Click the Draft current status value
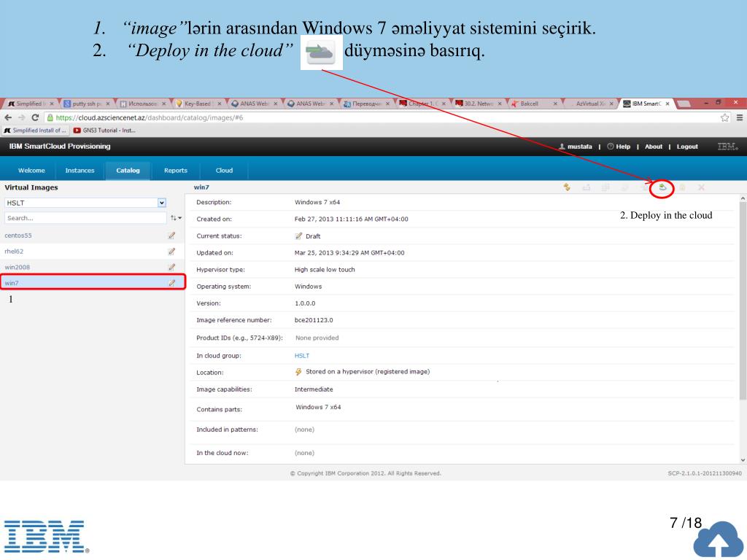Viewport: 747px width, 560px height. 312,236
